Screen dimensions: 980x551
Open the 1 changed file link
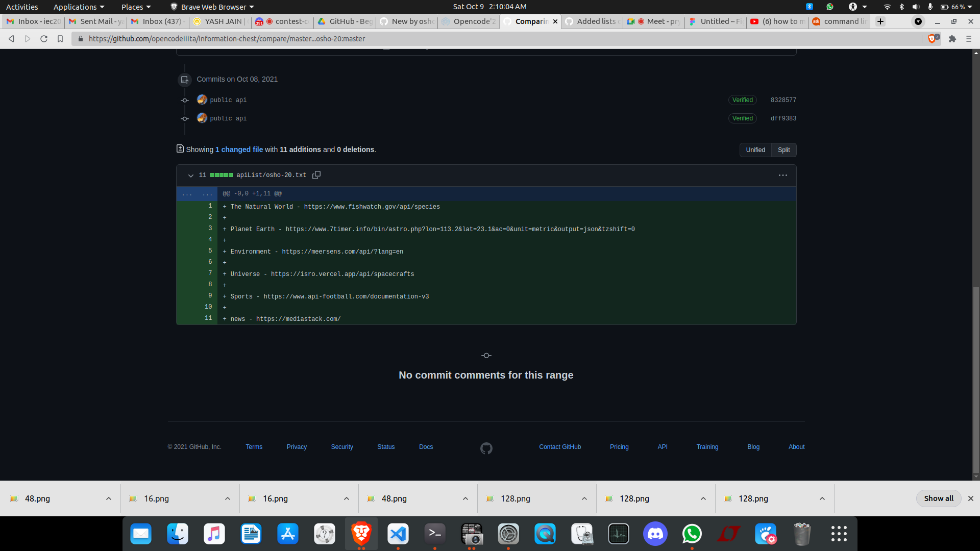pos(239,149)
